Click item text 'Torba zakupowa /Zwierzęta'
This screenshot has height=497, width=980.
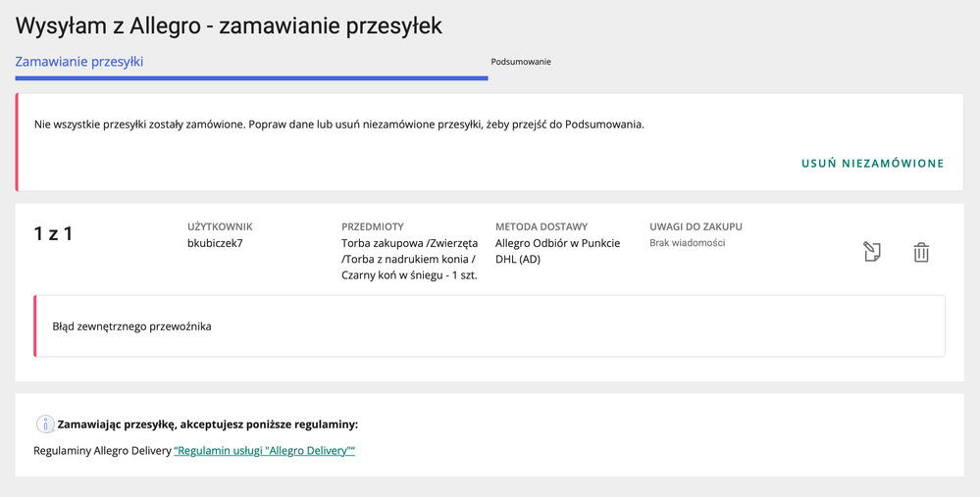click(409, 243)
